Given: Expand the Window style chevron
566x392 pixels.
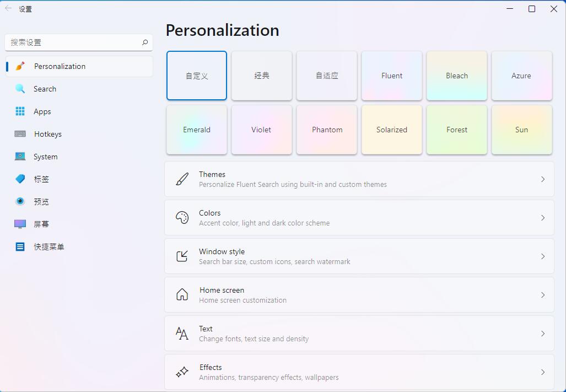Looking at the screenshot, I should 542,256.
